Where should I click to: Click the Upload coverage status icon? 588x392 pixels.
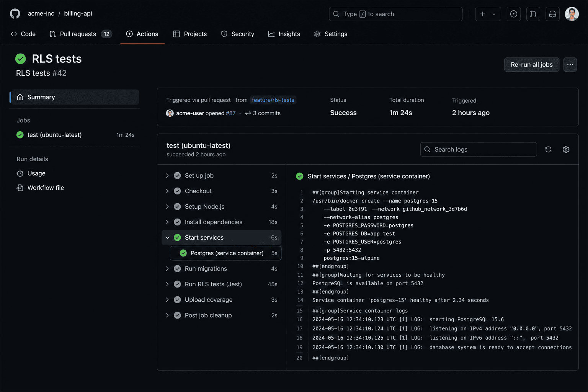177,300
